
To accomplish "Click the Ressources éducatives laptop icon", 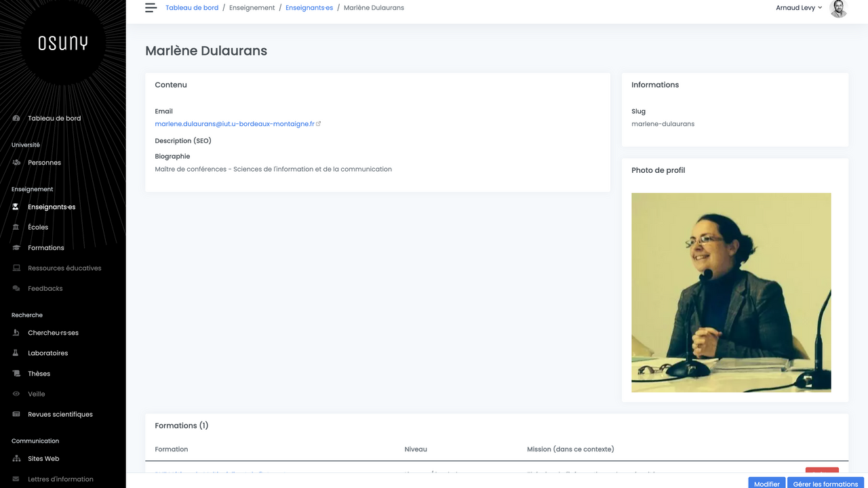I will click(x=16, y=268).
